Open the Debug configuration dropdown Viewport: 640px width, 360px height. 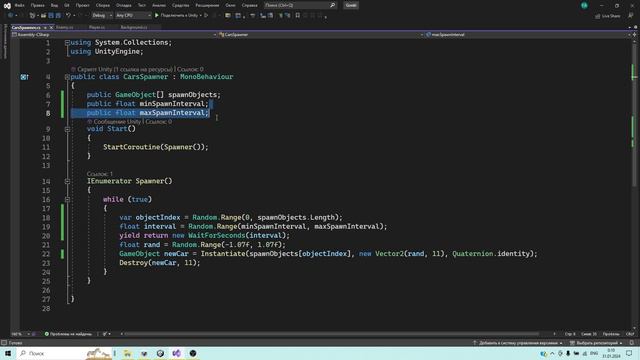(x=102, y=15)
